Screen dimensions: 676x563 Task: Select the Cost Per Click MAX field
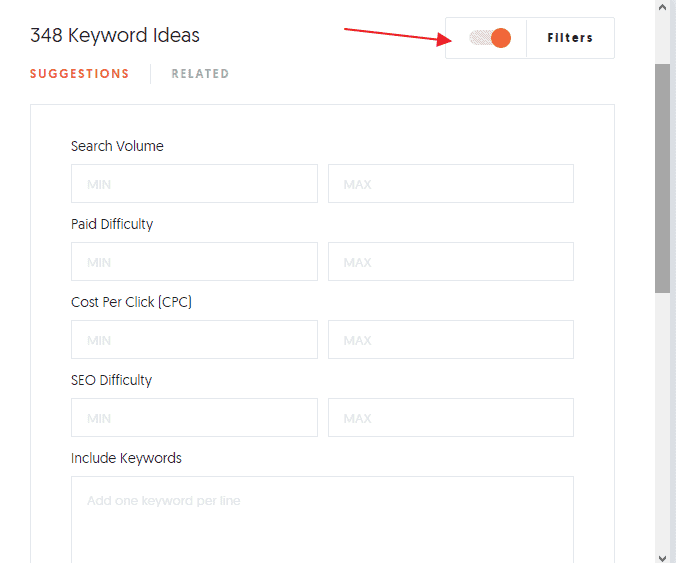[450, 340]
